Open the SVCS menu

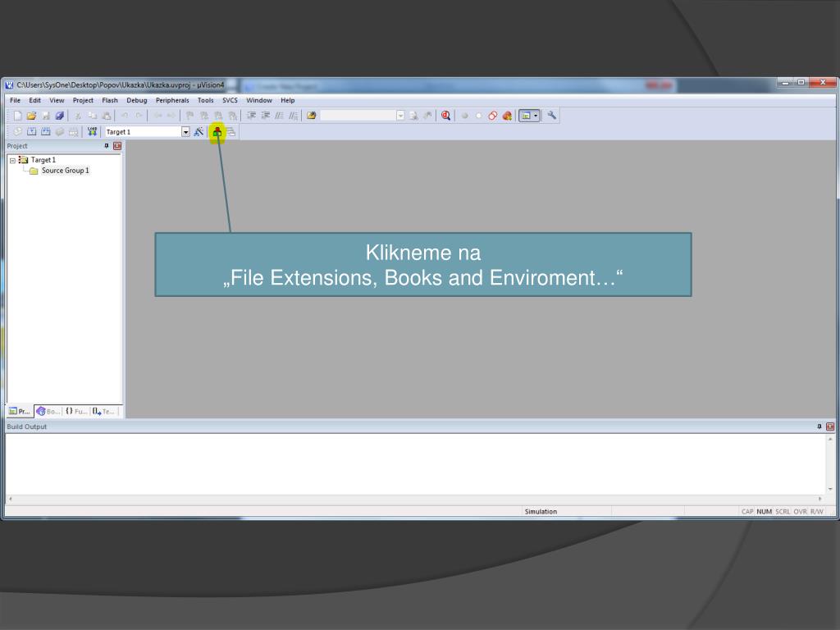click(x=230, y=100)
